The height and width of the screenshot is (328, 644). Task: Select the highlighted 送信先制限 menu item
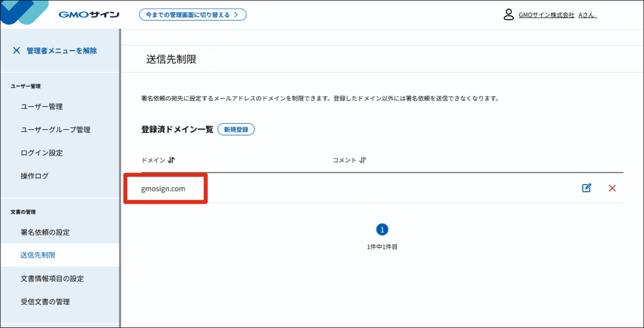[38, 255]
